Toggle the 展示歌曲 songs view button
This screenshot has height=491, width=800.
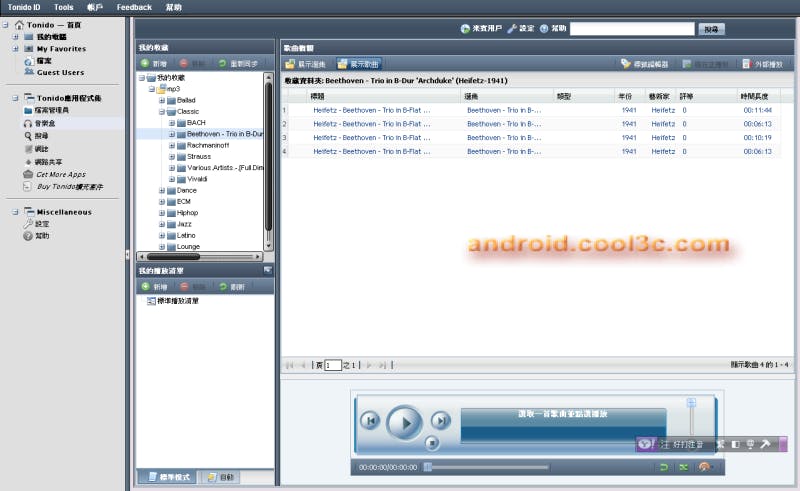coord(359,63)
